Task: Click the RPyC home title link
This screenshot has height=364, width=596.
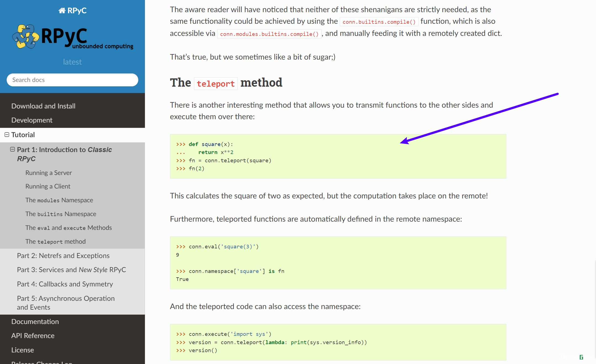Action: tap(73, 10)
